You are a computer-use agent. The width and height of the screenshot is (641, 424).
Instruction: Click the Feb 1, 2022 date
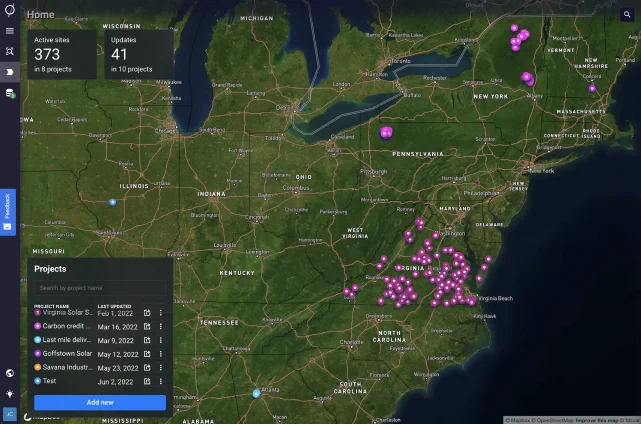115,314
